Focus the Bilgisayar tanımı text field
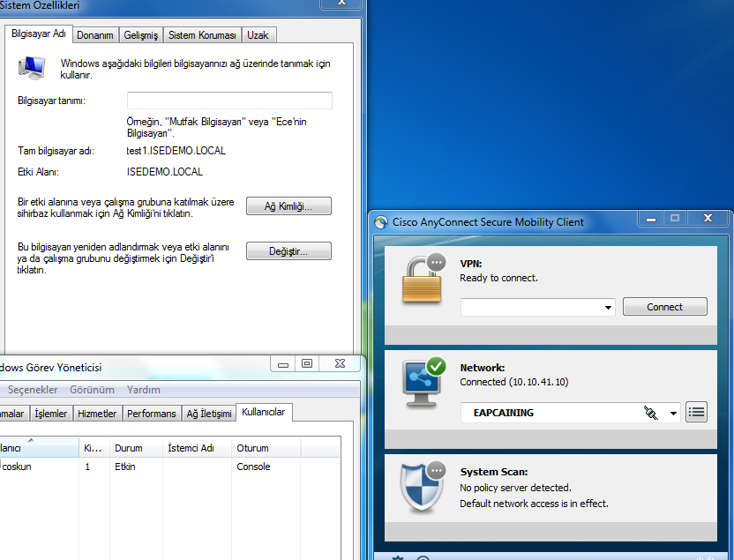 click(x=229, y=101)
